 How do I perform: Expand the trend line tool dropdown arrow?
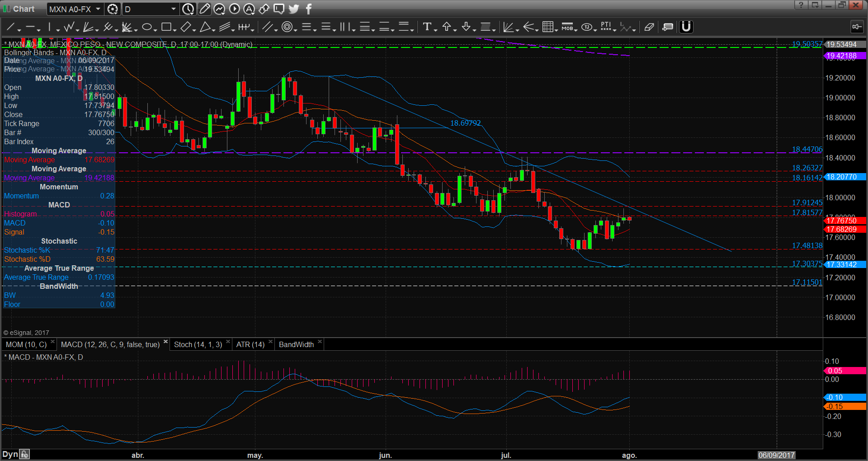coord(19,30)
